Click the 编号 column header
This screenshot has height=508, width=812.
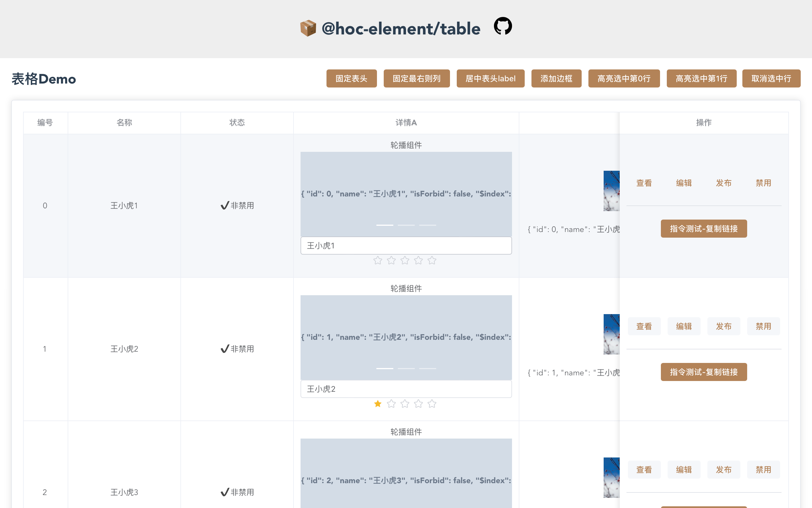(x=45, y=123)
